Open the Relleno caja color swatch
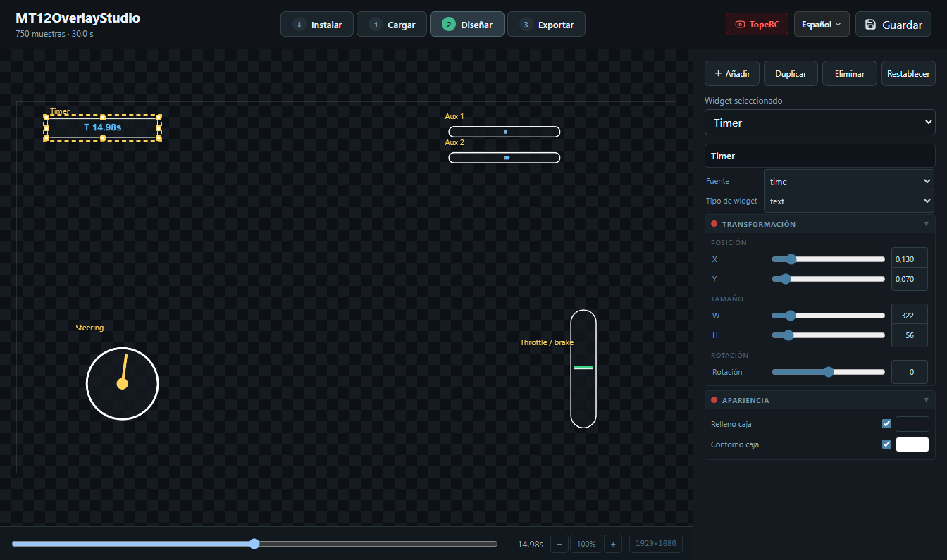This screenshot has height=560, width=947. click(912, 424)
